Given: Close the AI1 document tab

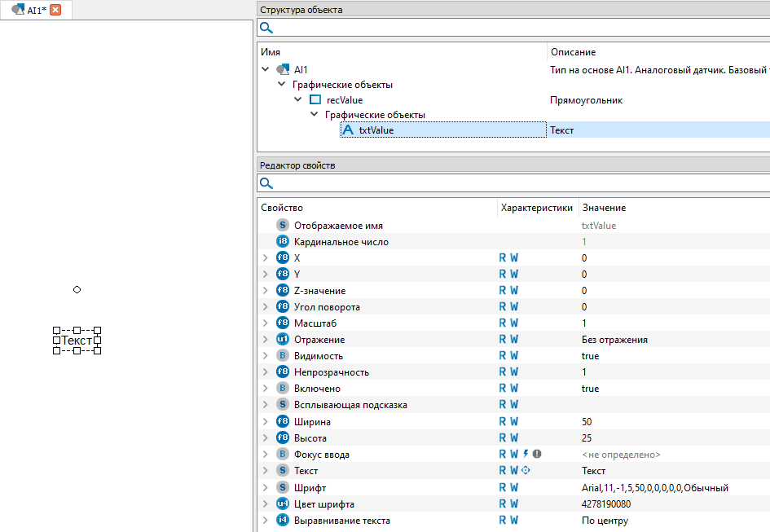Looking at the screenshot, I should pyautogui.click(x=55, y=10).
